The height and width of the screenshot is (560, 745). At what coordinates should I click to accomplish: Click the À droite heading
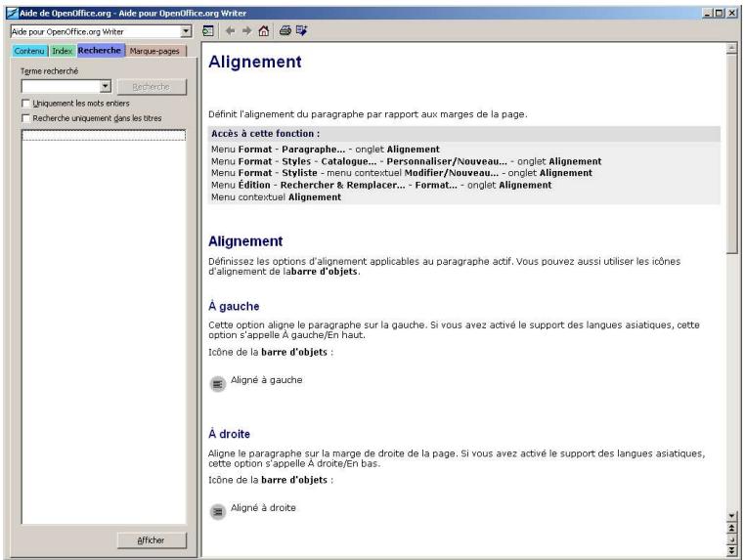229,434
